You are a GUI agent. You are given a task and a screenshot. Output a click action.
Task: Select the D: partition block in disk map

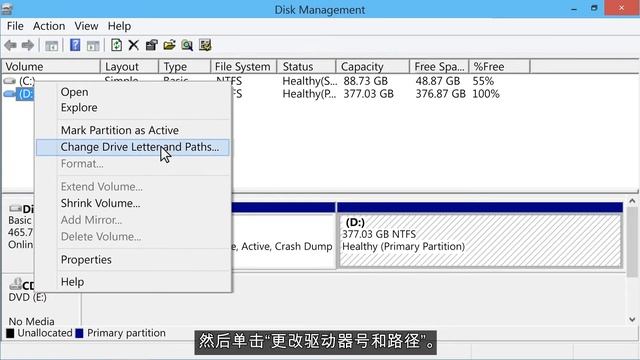pos(480,240)
